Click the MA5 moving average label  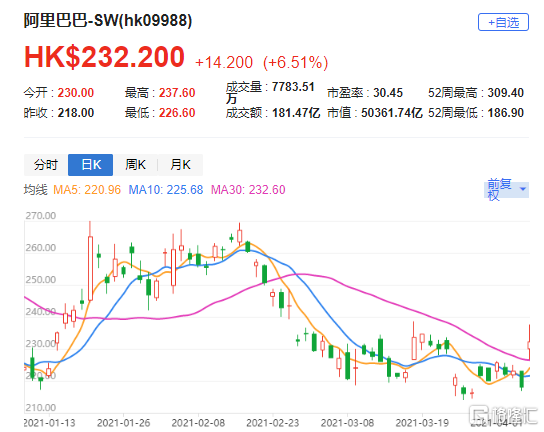(x=87, y=189)
